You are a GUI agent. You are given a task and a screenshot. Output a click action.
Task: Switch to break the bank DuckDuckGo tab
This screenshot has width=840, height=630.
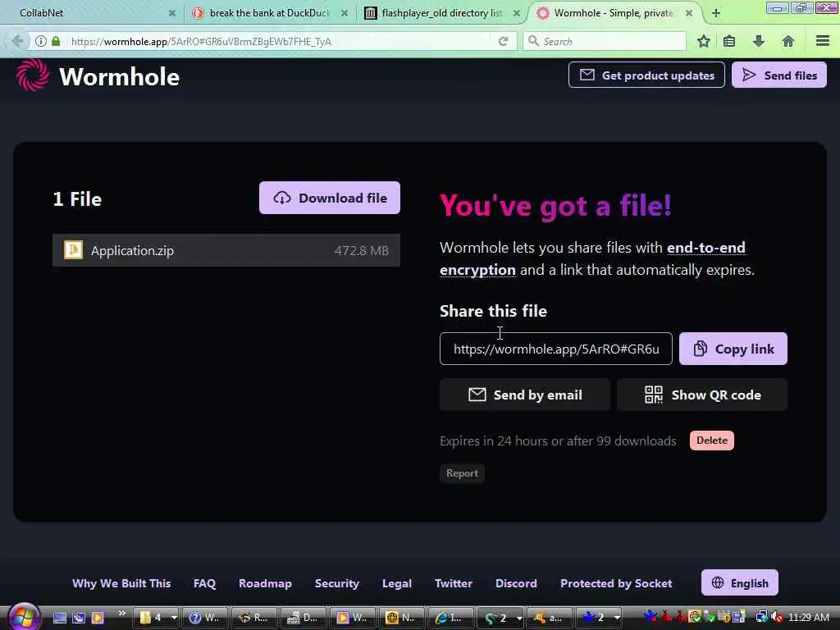(x=269, y=13)
